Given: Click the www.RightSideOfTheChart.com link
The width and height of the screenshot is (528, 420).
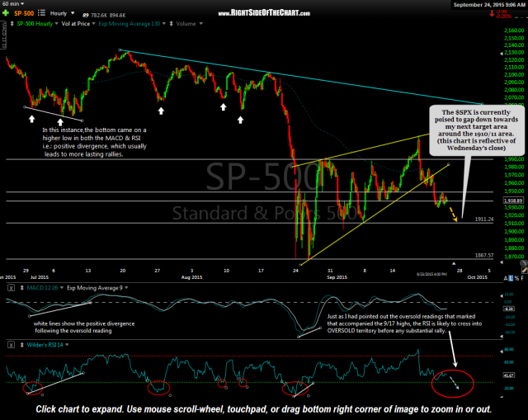Looking at the screenshot, I should click(x=264, y=13).
